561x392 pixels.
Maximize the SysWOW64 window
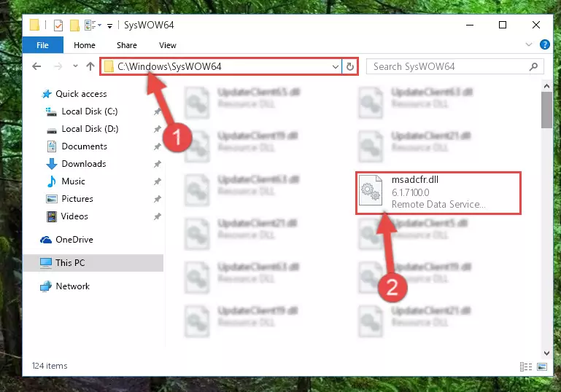click(x=503, y=25)
